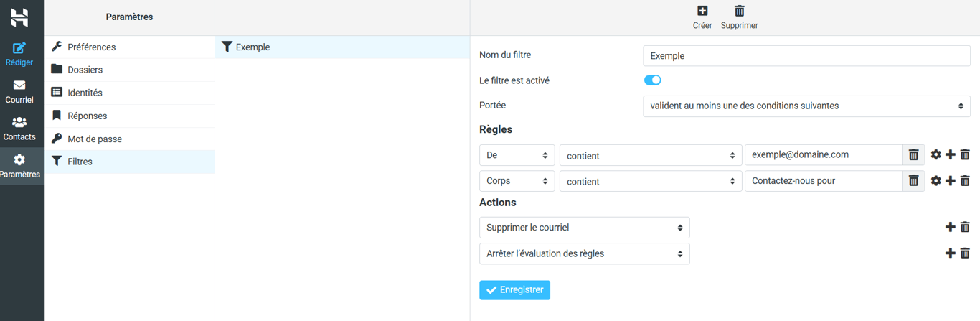
Task: Add action after Supprimer le courriel
Action: click(951, 228)
